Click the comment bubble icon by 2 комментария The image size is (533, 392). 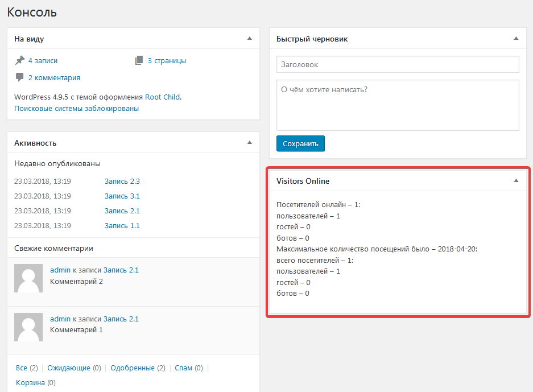pos(20,77)
